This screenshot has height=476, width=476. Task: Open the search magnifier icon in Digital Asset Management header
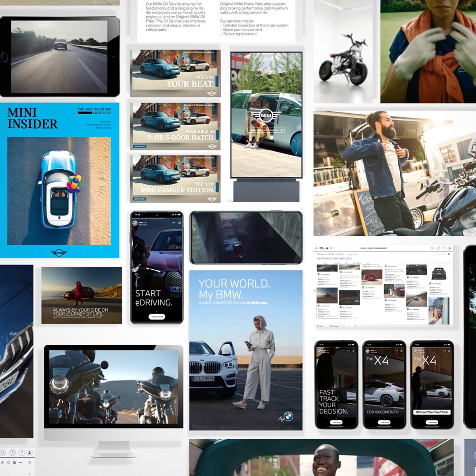[x=432, y=248]
